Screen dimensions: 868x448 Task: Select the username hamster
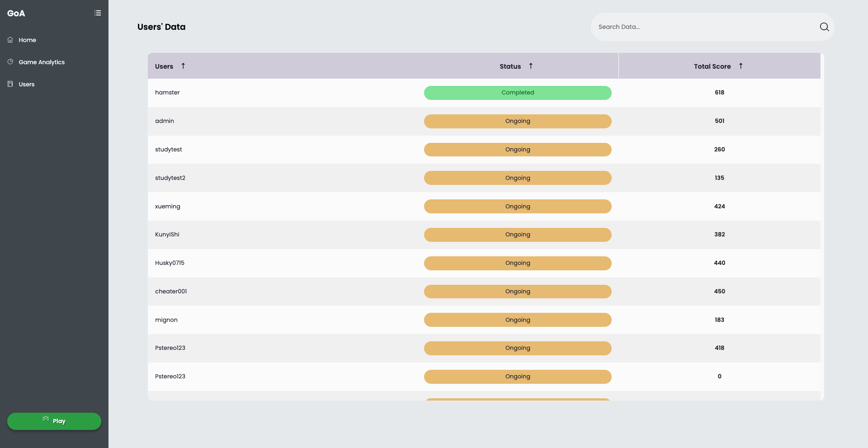167,93
